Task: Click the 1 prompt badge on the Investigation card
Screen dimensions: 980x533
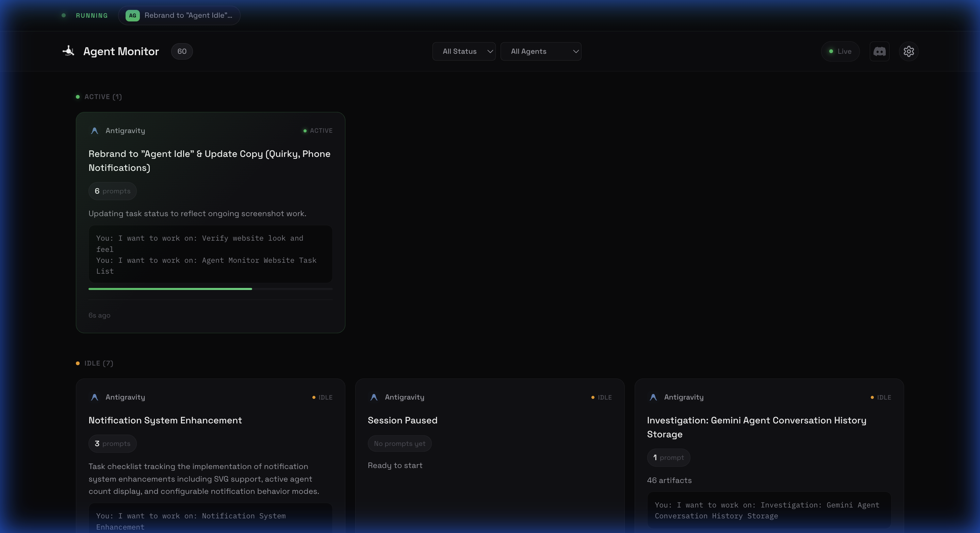Action: (668, 458)
